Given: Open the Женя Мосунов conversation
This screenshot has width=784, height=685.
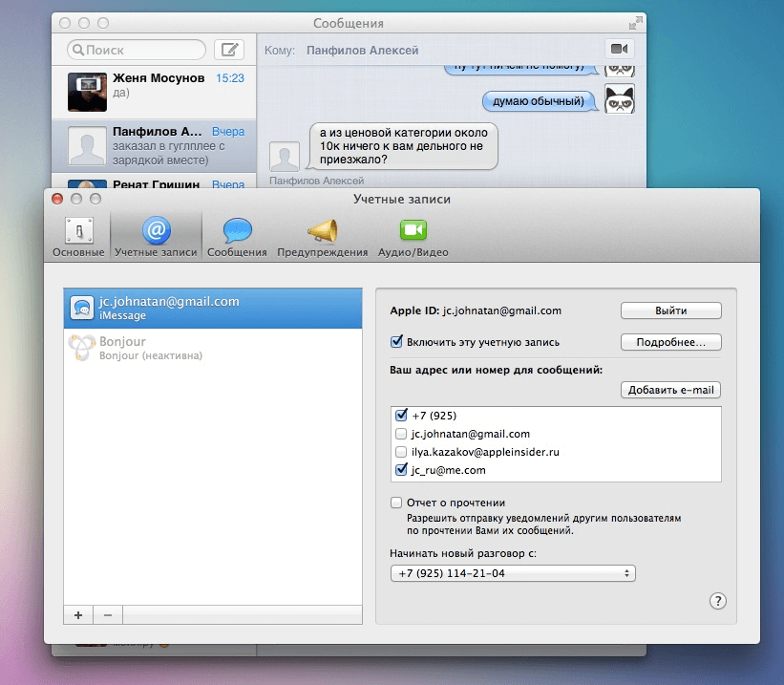Looking at the screenshot, I should [154, 92].
